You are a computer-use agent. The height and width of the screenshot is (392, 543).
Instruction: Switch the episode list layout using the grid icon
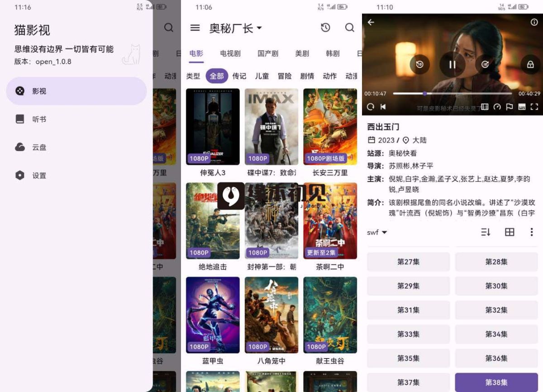tap(510, 232)
